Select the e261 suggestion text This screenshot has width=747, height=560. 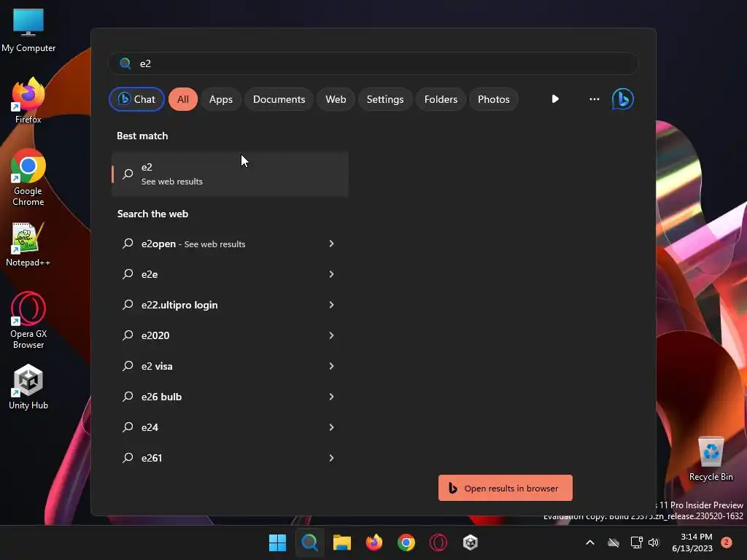coord(152,458)
